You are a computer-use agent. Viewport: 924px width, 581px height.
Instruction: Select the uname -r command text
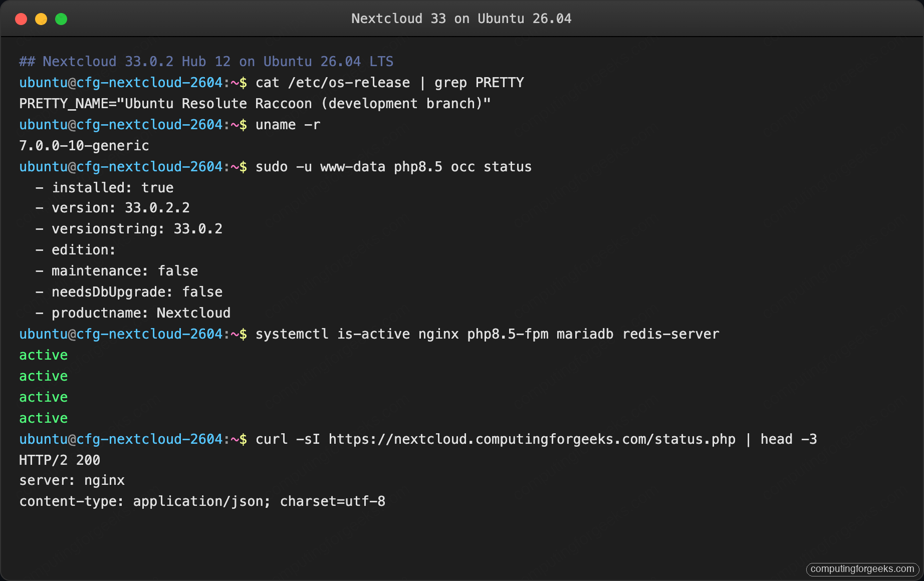(x=287, y=125)
